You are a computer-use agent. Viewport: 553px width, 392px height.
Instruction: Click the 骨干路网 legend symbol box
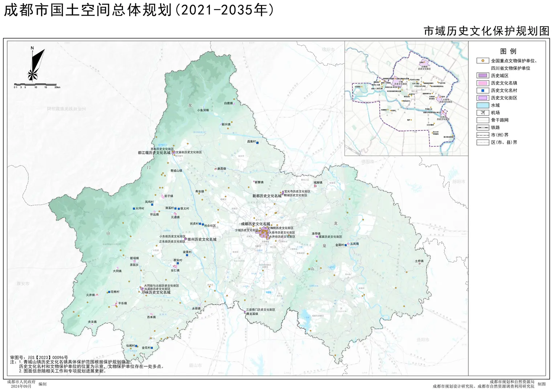tap(483, 120)
